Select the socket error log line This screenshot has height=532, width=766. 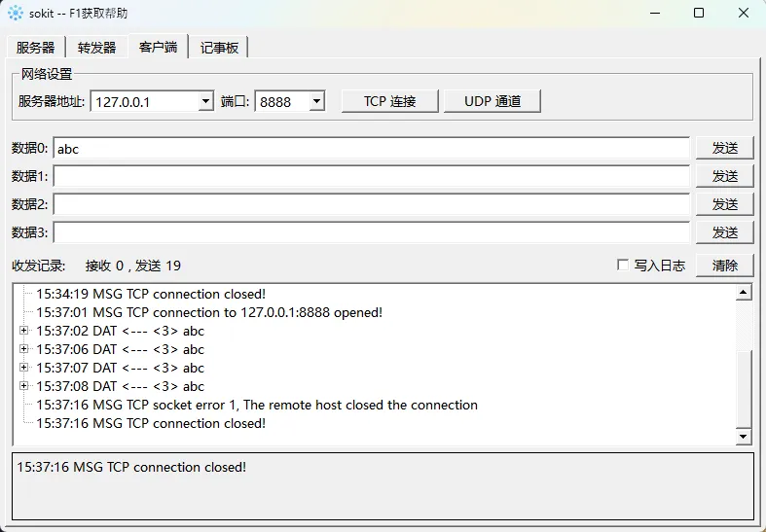(257, 405)
